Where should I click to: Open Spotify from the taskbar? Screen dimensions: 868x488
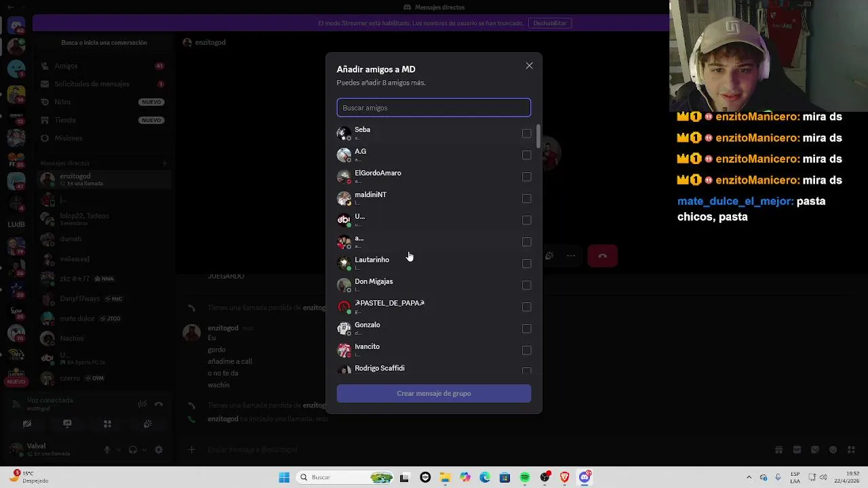525,477
